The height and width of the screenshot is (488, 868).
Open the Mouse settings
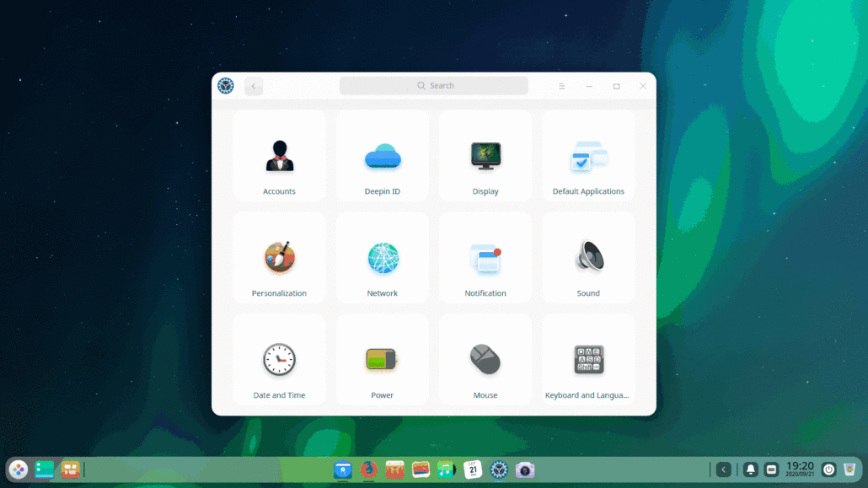pos(485,361)
